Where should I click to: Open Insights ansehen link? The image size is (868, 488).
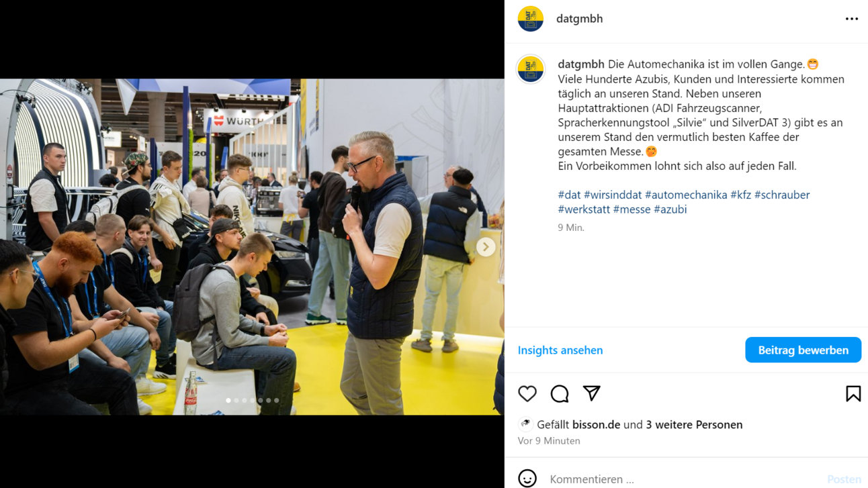point(560,350)
